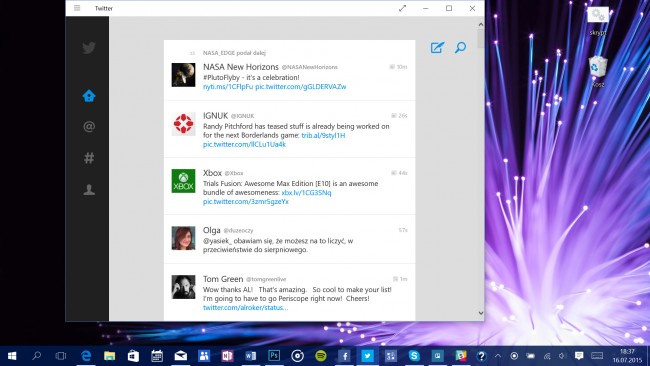Click the IGNUK account name
Image resolution: width=650 pixels, height=366 pixels.
click(x=216, y=116)
